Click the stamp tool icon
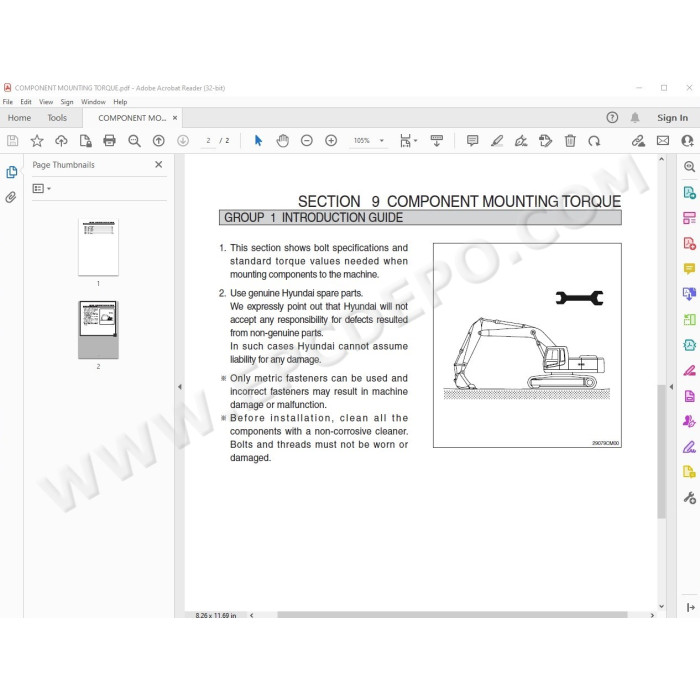This screenshot has height=700, width=700. click(x=546, y=141)
